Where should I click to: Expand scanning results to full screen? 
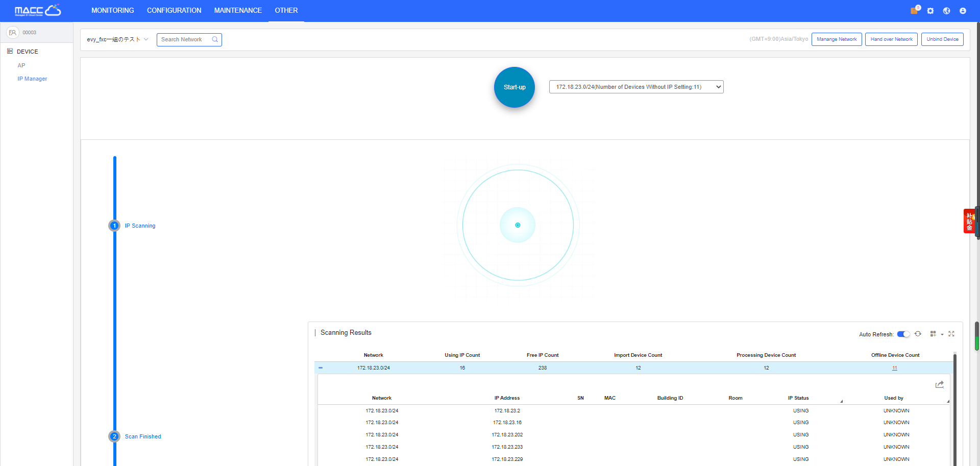pos(951,334)
